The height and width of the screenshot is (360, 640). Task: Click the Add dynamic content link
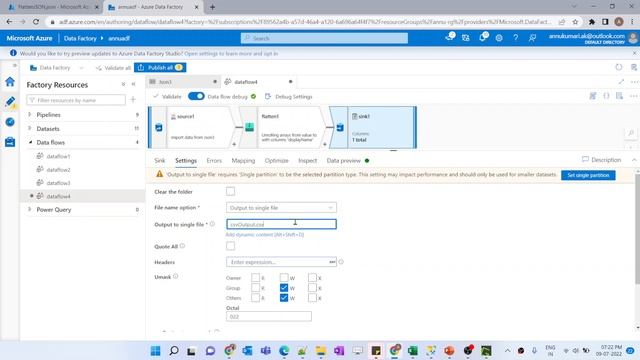click(265, 235)
